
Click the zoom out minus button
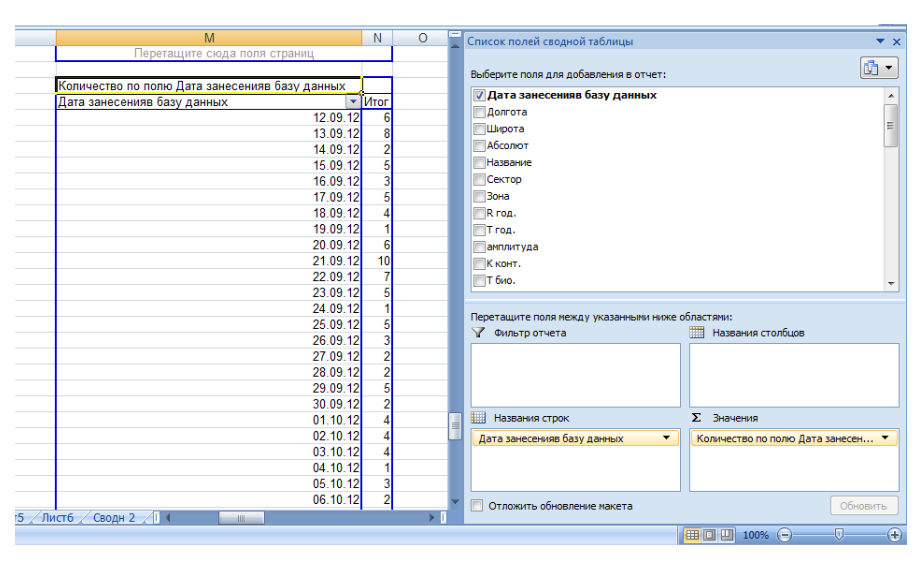pyautogui.click(x=784, y=535)
